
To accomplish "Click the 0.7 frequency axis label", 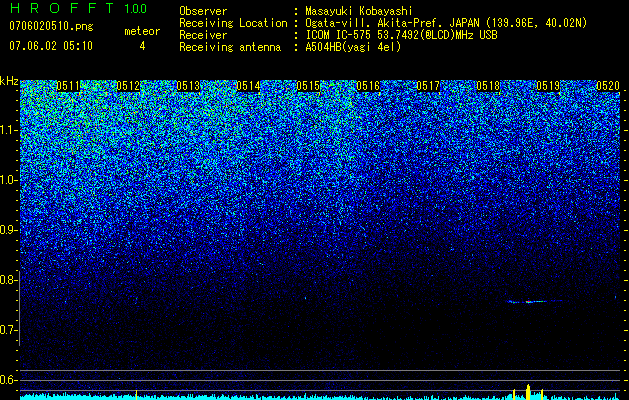I will (9, 330).
